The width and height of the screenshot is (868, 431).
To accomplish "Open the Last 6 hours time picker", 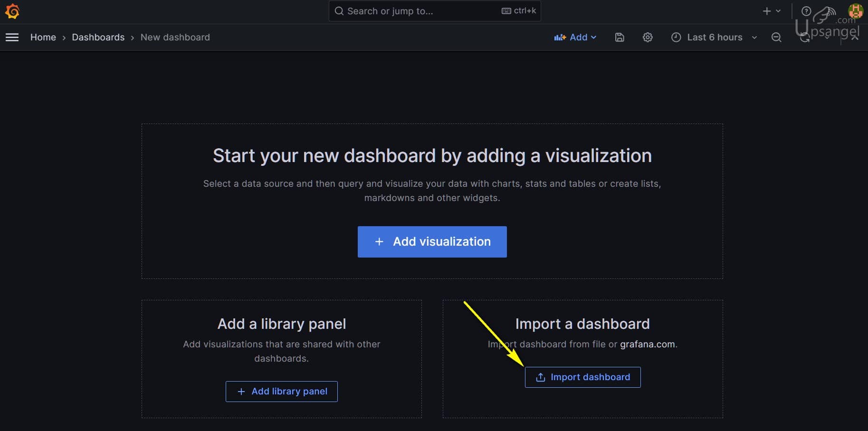I will click(714, 37).
